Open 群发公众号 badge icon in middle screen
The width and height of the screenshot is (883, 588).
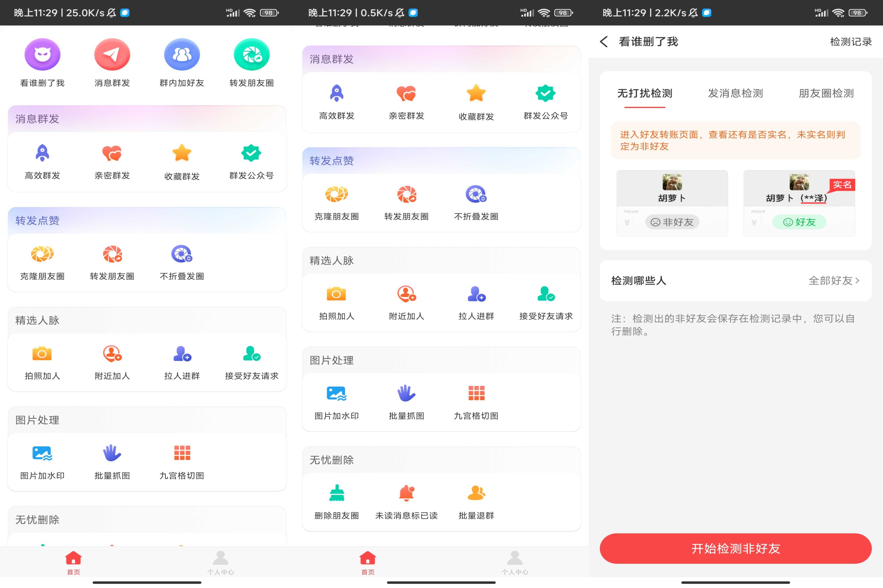(545, 93)
